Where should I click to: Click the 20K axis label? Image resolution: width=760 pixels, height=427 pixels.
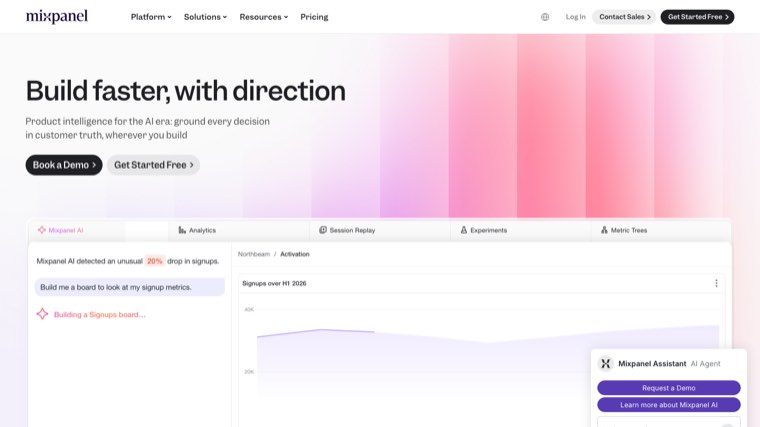tap(249, 372)
